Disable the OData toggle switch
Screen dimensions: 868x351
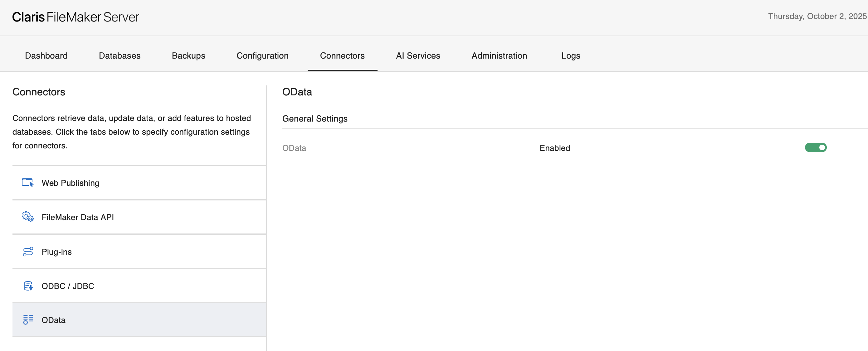pos(816,147)
